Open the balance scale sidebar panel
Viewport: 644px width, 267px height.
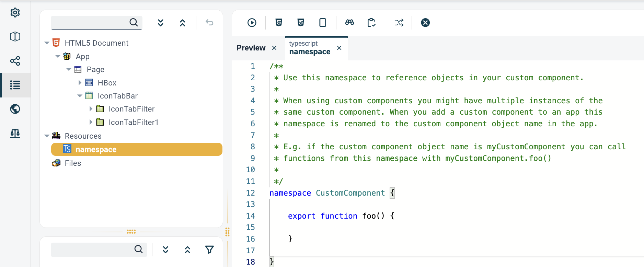(x=15, y=133)
